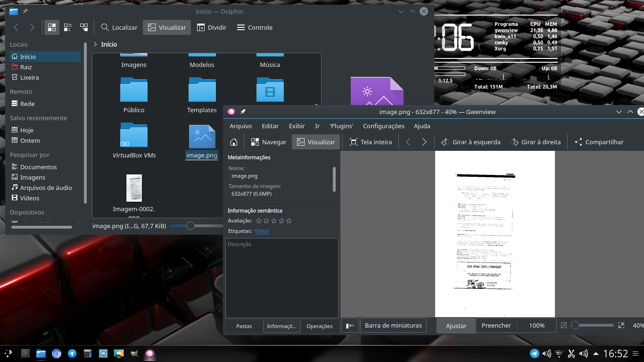Open the 'Plugins' menu in Gwenview
The image size is (644, 362).
coord(341,126)
